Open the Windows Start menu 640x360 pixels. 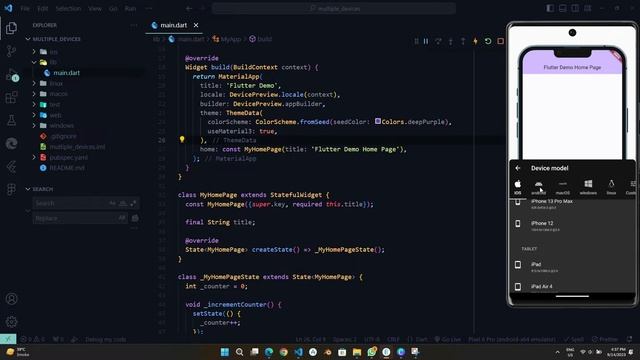point(225,352)
